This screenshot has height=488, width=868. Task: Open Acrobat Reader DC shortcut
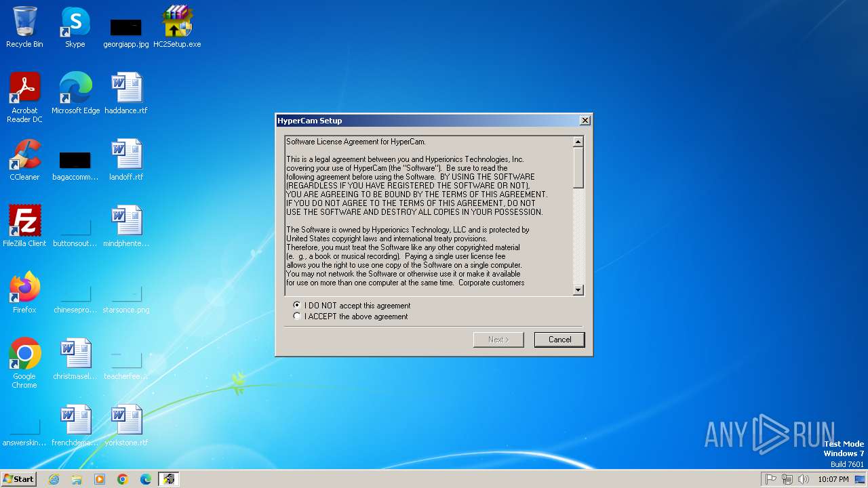click(24, 98)
